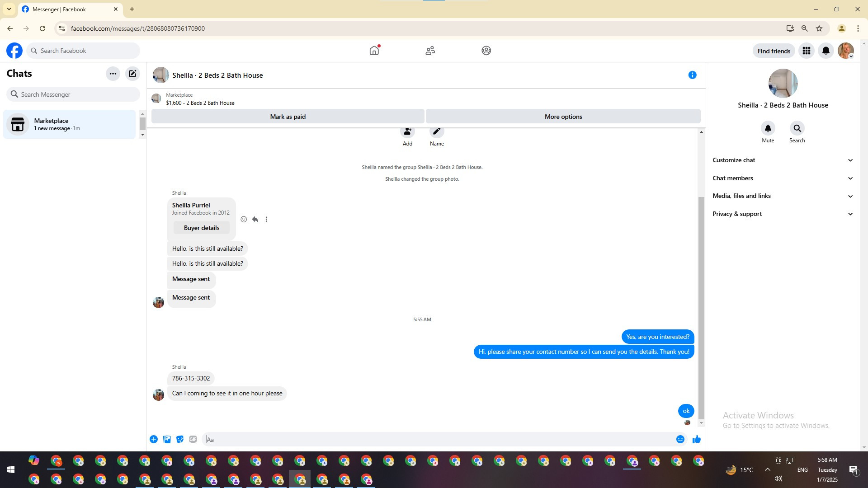Click the thumbs-up like send icon
868x488 pixels.
pos(696,439)
